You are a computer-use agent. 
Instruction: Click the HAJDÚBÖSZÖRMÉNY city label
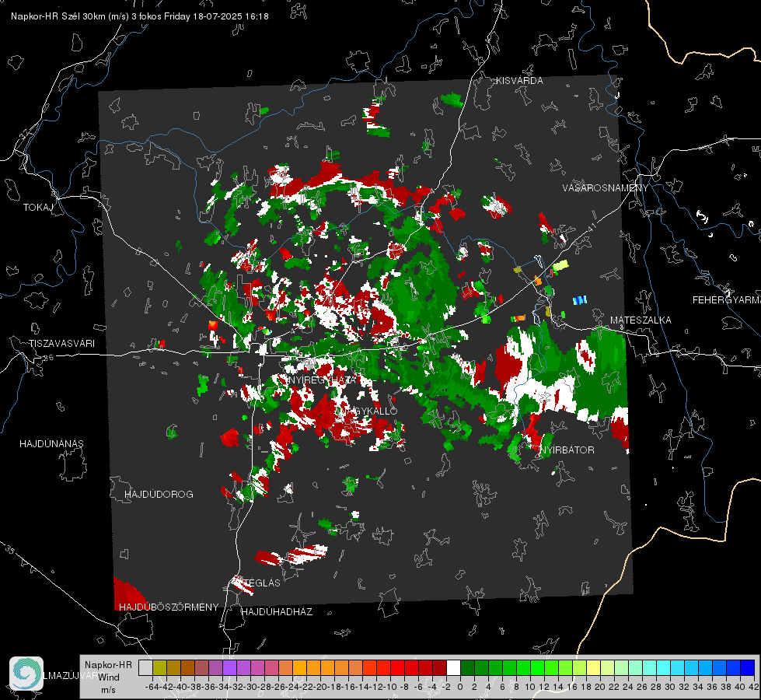(169, 607)
